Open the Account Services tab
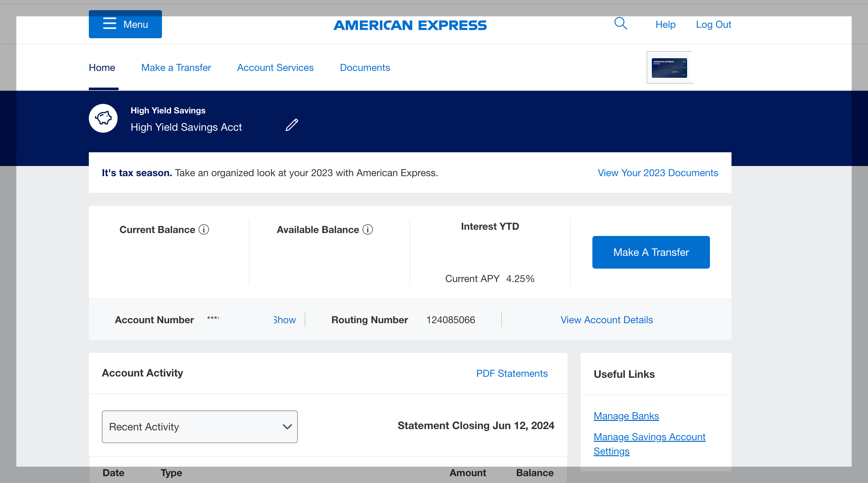This screenshot has width=868, height=483. pos(275,67)
